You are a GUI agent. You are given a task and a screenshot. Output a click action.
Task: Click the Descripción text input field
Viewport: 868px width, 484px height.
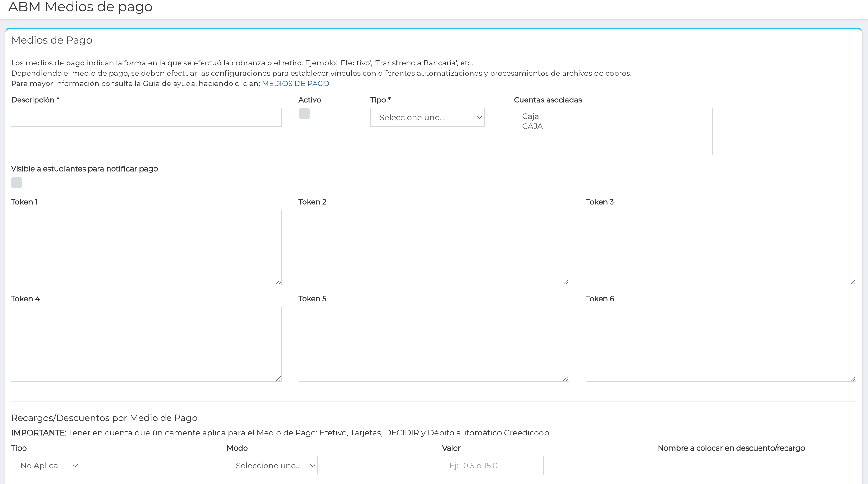tap(146, 117)
